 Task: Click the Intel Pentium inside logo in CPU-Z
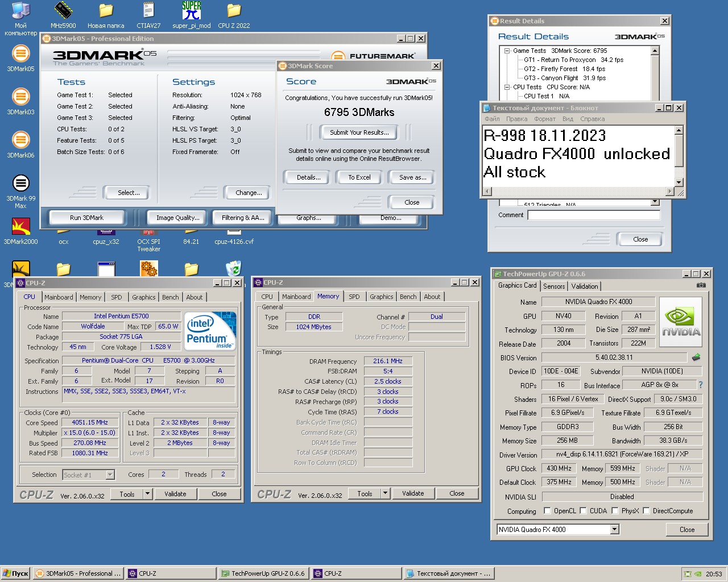[x=210, y=331]
